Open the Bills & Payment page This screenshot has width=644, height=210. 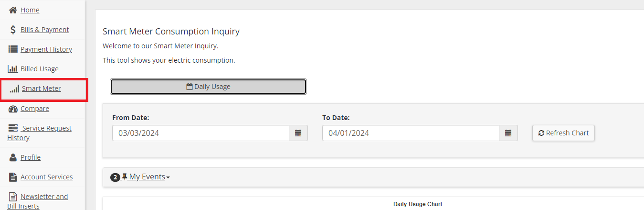click(44, 30)
